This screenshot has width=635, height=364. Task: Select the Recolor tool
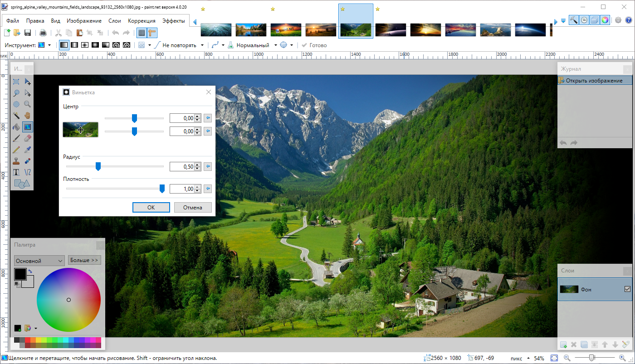[x=28, y=161]
